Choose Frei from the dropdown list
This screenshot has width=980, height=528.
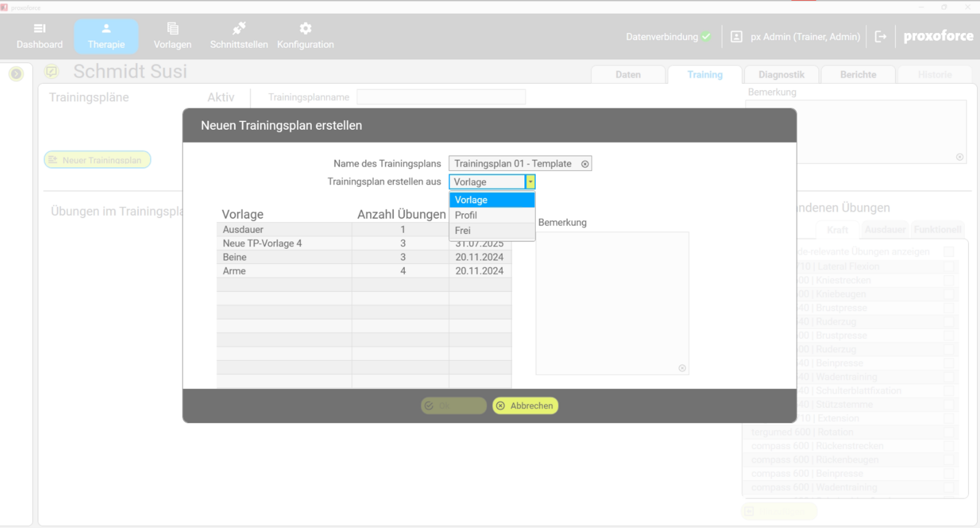pyautogui.click(x=463, y=230)
